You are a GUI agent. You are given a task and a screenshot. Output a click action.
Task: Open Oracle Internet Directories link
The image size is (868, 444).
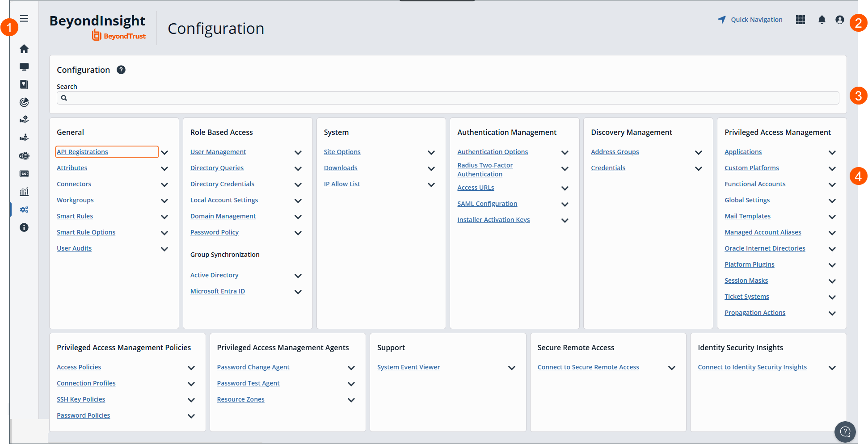pos(765,248)
